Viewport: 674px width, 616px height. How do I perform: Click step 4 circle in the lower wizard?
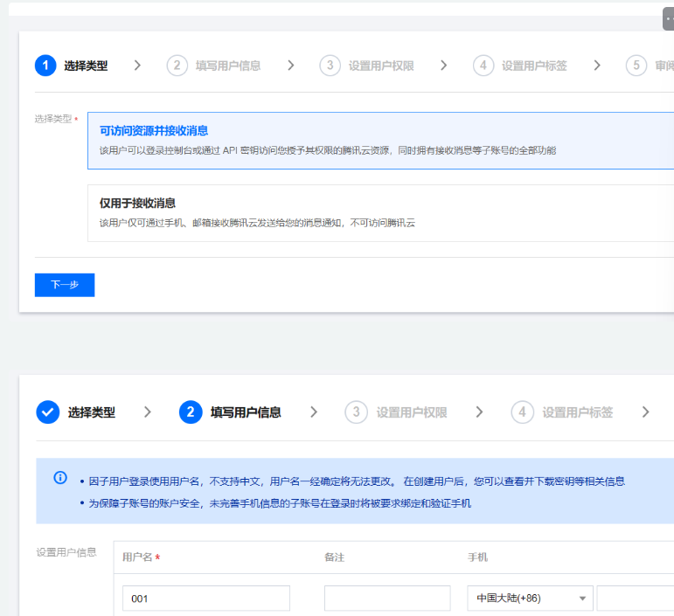523,412
